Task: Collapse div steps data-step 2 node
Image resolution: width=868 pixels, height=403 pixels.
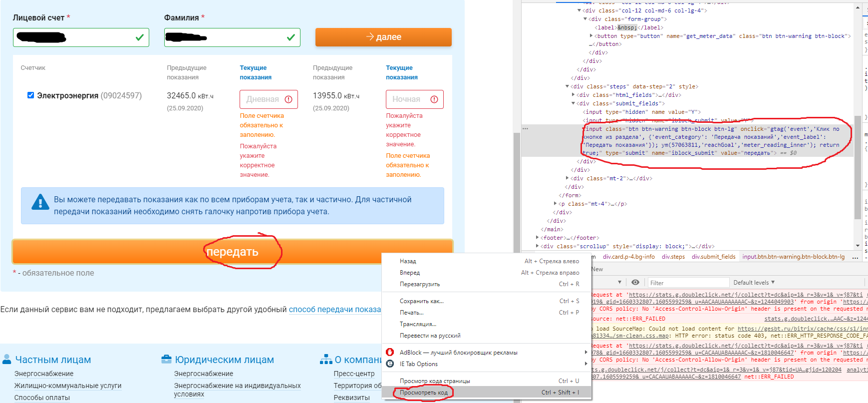Action: (x=567, y=86)
